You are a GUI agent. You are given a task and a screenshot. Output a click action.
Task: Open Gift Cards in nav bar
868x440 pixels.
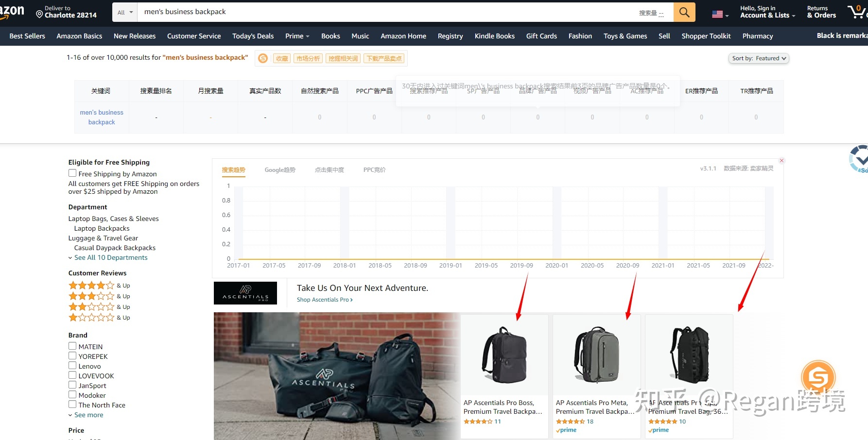click(541, 36)
